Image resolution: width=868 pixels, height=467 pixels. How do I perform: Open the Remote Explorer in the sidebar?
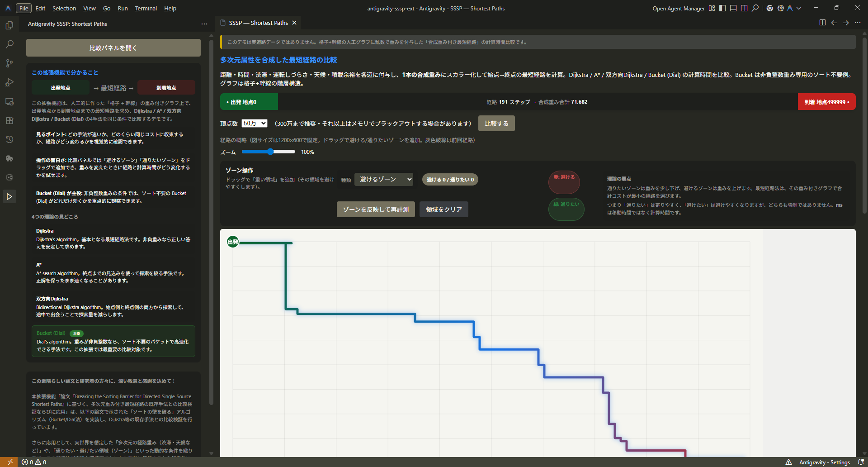[9, 102]
